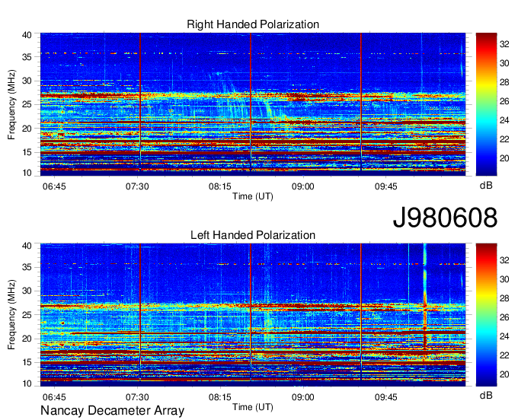
Task: Click the 30 MHz tick on Right Handed plot
Action: coord(27,81)
